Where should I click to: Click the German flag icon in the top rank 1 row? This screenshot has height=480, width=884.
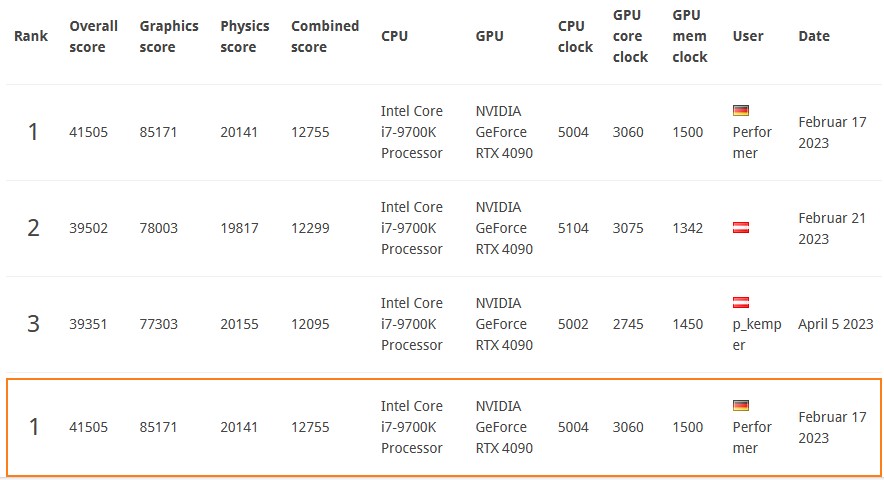[740, 111]
